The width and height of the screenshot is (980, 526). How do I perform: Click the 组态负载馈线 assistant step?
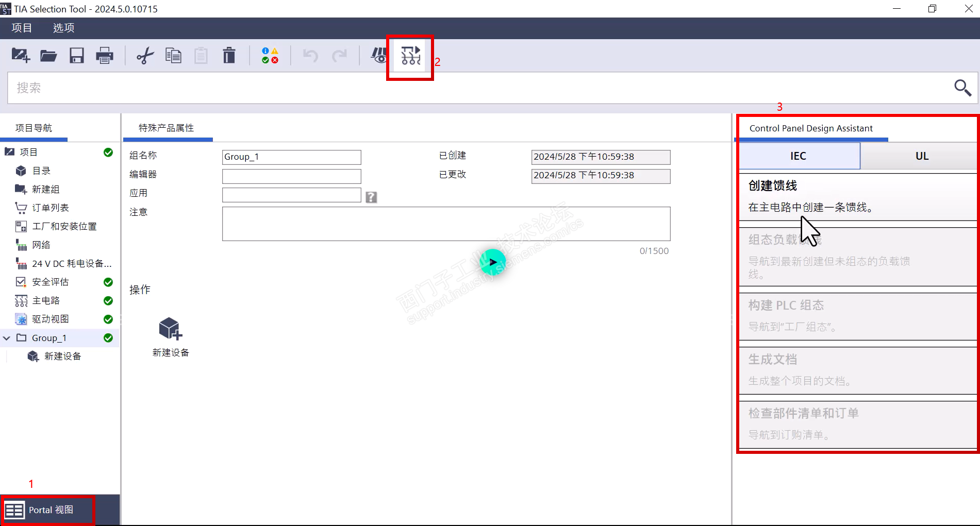858,257
